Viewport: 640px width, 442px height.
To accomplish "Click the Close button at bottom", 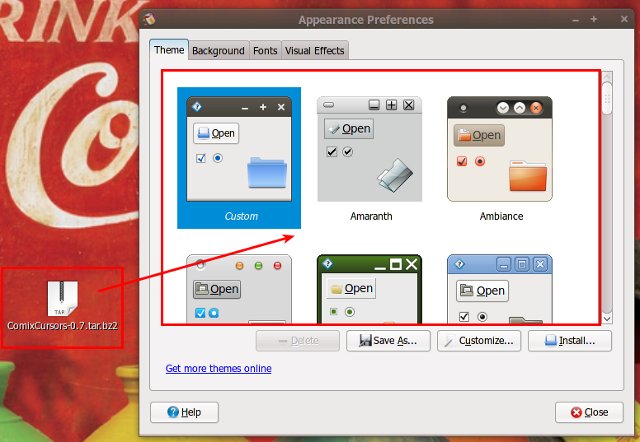I will tap(589, 412).
